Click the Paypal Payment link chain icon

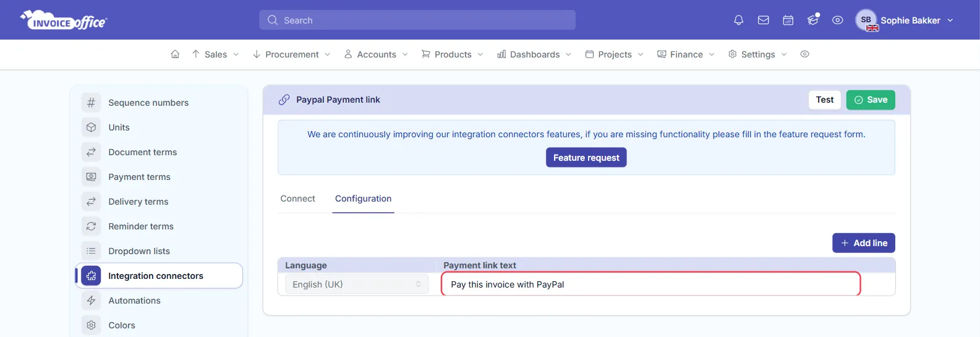coord(284,100)
